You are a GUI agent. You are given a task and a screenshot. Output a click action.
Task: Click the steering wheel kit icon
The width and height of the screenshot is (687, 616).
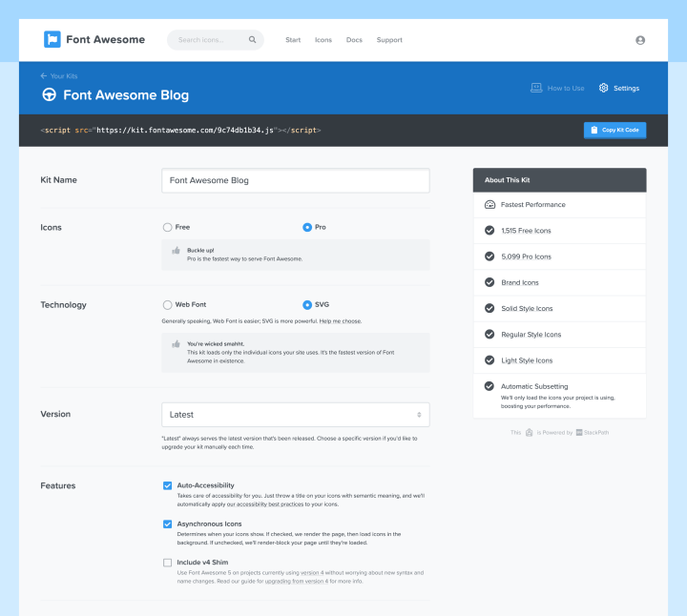point(49,94)
